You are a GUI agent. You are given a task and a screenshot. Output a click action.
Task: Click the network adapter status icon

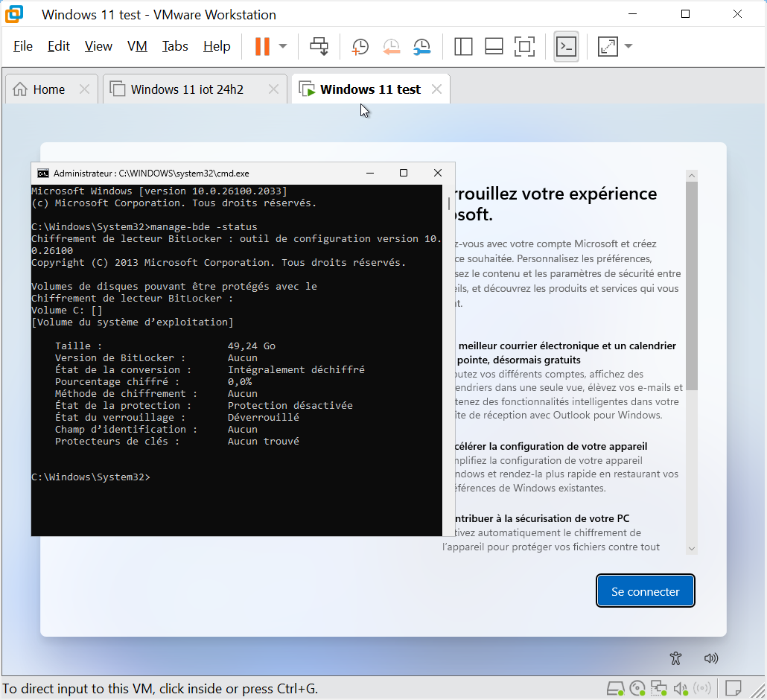point(658,689)
